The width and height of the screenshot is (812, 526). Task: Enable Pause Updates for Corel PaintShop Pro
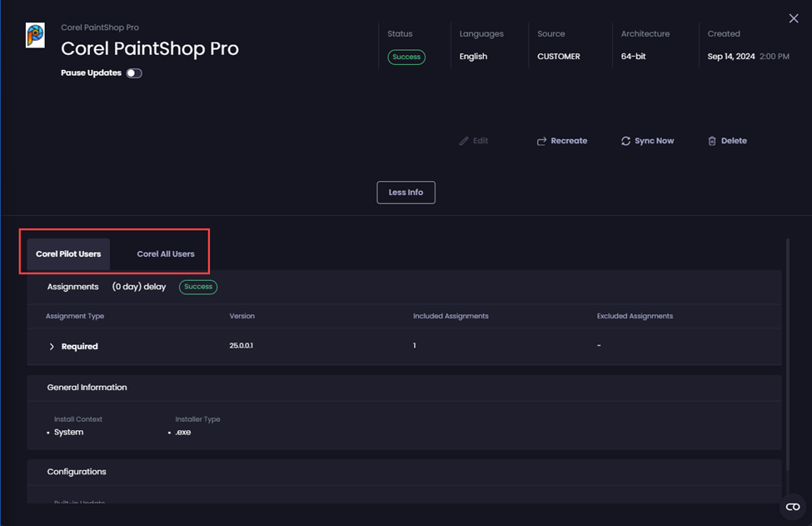133,73
